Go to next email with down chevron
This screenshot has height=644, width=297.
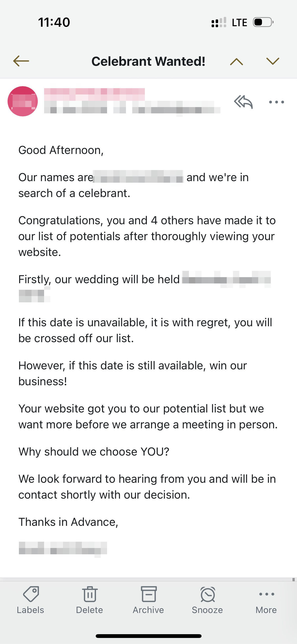[273, 61]
